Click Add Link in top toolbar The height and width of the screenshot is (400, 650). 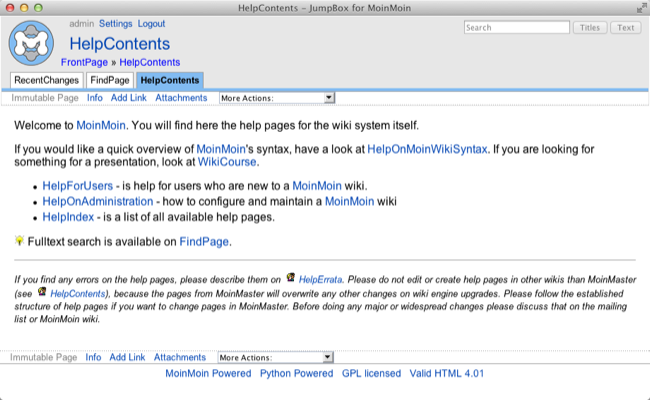pos(129,98)
